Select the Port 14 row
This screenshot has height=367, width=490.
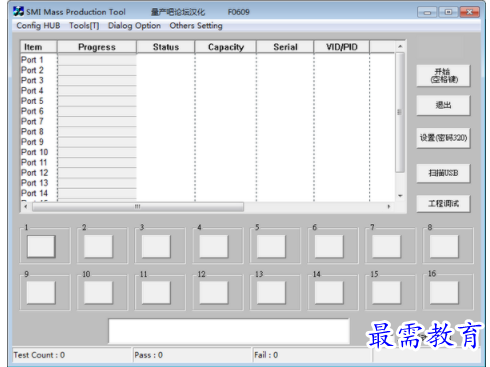point(208,193)
